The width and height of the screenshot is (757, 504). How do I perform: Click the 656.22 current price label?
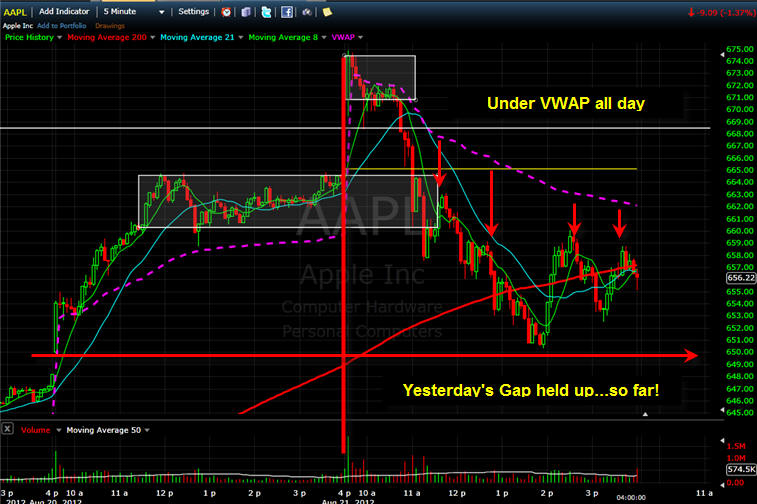(x=741, y=278)
